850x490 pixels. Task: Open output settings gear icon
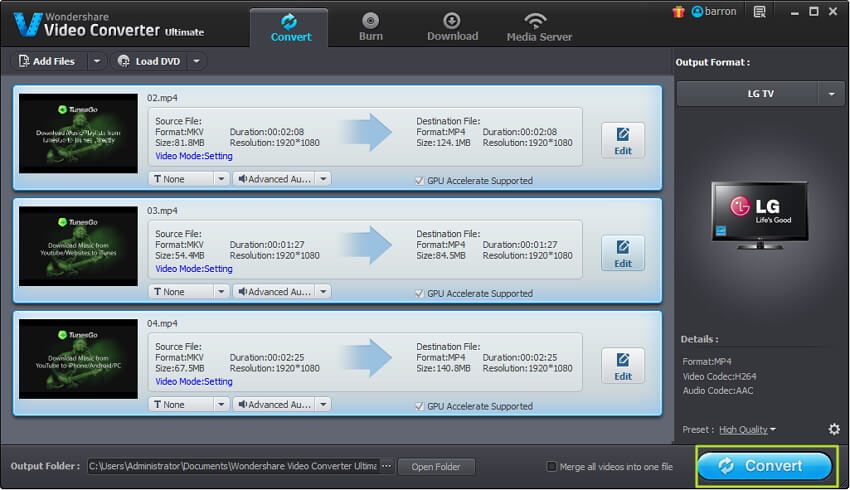tap(834, 429)
